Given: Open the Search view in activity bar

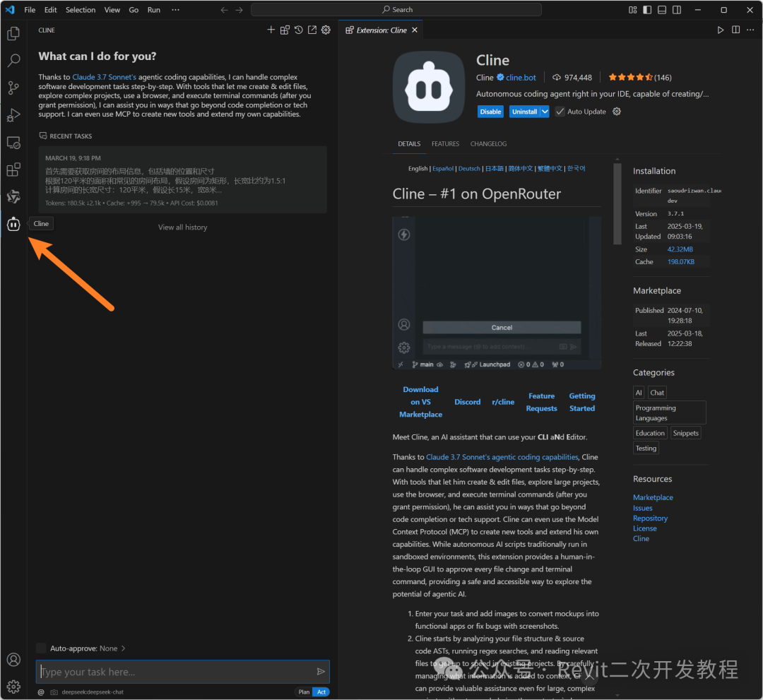Looking at the screenshot, I should click(13, 60).
